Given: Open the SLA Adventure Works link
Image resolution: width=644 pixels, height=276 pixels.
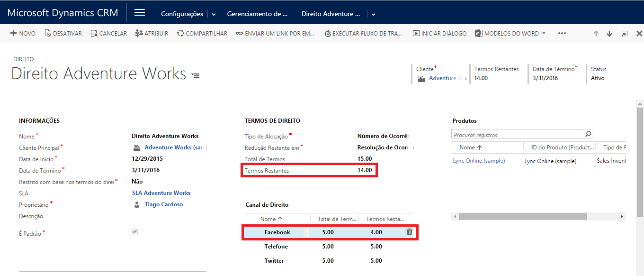Looking at the screenshot, I should [161, 193].
